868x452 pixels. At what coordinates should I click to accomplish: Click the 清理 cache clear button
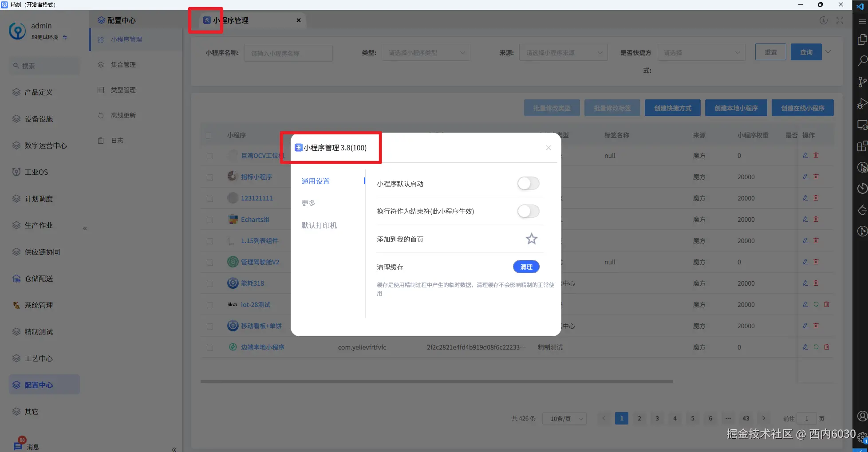click(526, 267)
